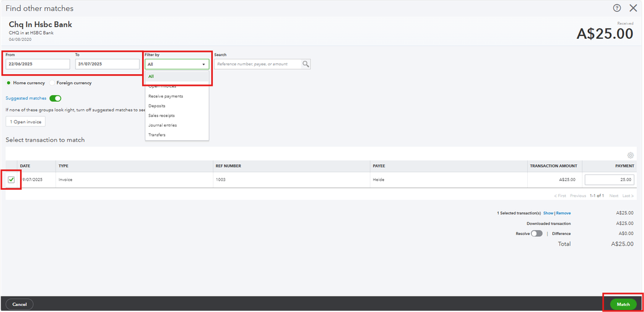Expand the Filter by dropdown
Screen dimensions: 644x312
click(177, 64)
